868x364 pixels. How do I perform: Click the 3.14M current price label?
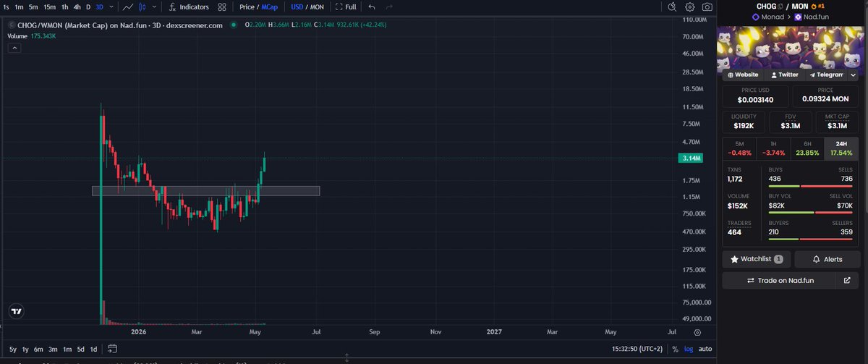point(692,158)
